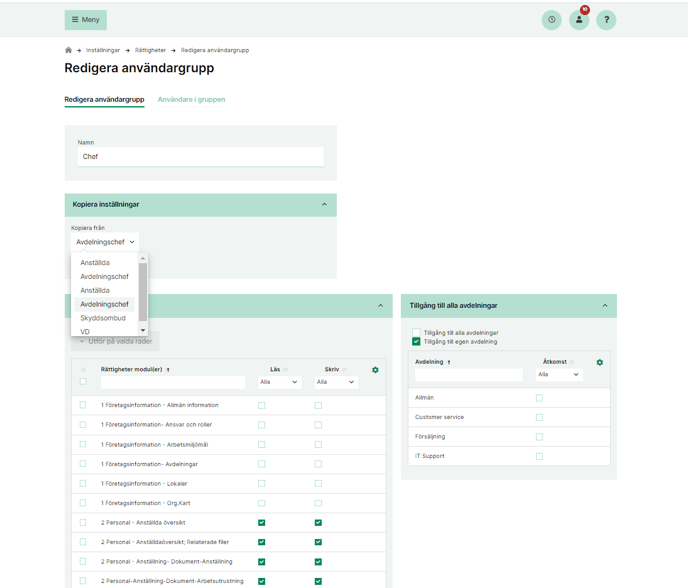The width and height of the screenshot is (688, 588).
Task: Click the clock history icon in header
Action: click(551, 20)
